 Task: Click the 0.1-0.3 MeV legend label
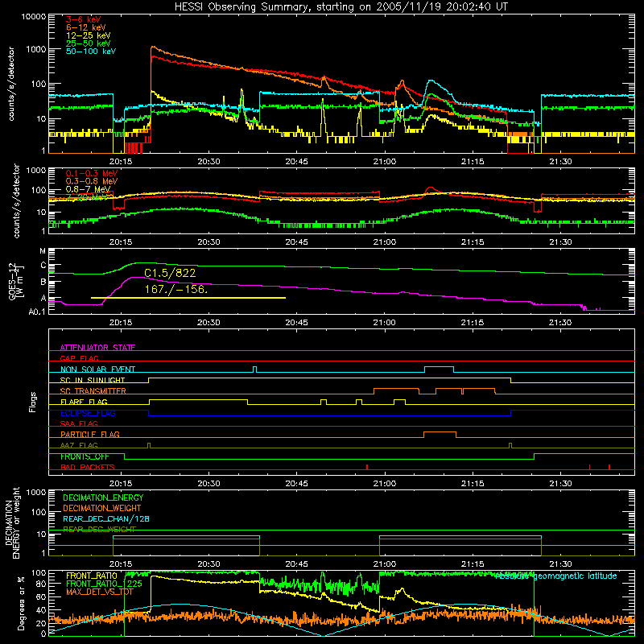coord(92,173)
